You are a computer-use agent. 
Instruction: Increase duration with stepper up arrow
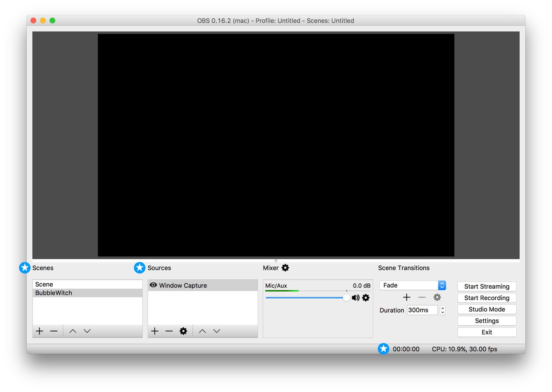(443, 308)
